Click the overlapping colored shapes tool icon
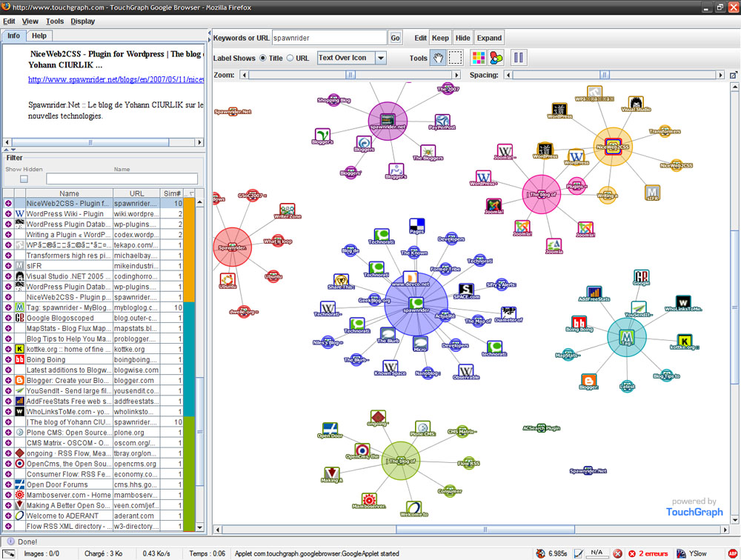This screenshot has height=560, width=741. [496, 58]
